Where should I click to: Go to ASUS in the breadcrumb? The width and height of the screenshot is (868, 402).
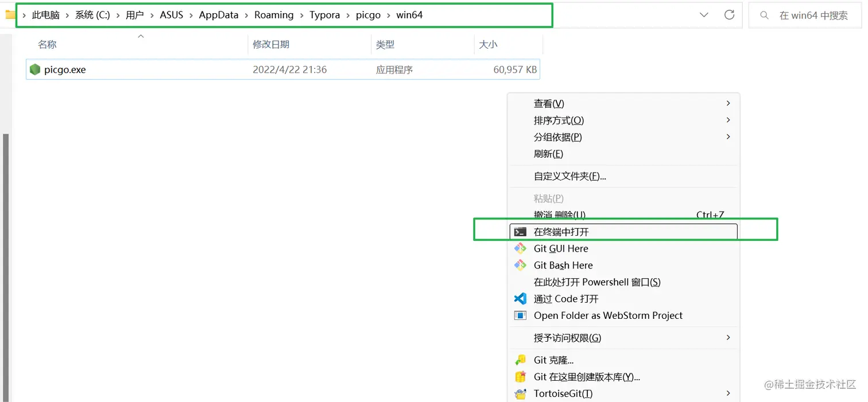point(172,15)
